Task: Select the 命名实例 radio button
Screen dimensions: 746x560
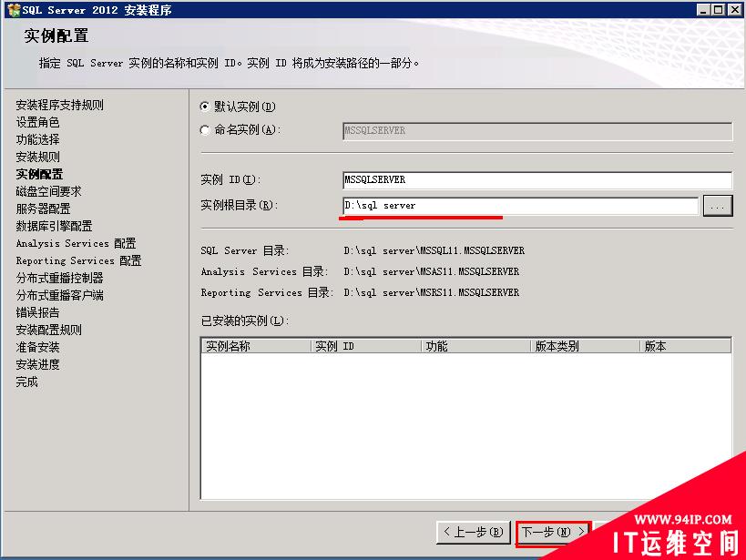Action: (205, 130)
